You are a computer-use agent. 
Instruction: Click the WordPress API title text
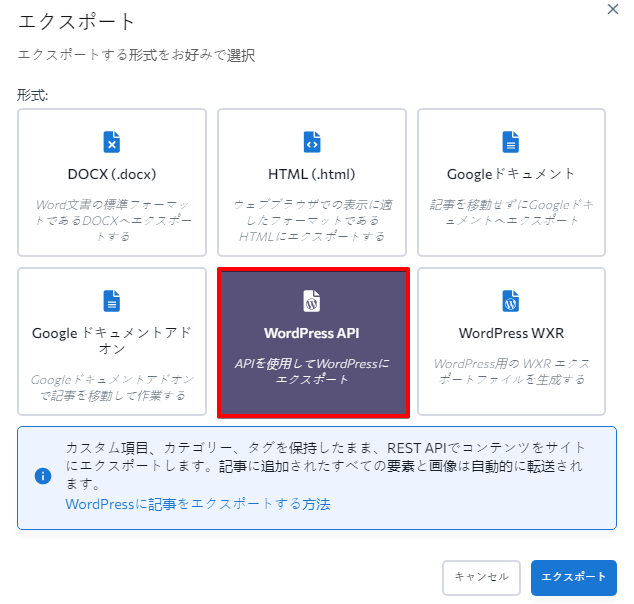pyautogui.click(x=312, y=333)
